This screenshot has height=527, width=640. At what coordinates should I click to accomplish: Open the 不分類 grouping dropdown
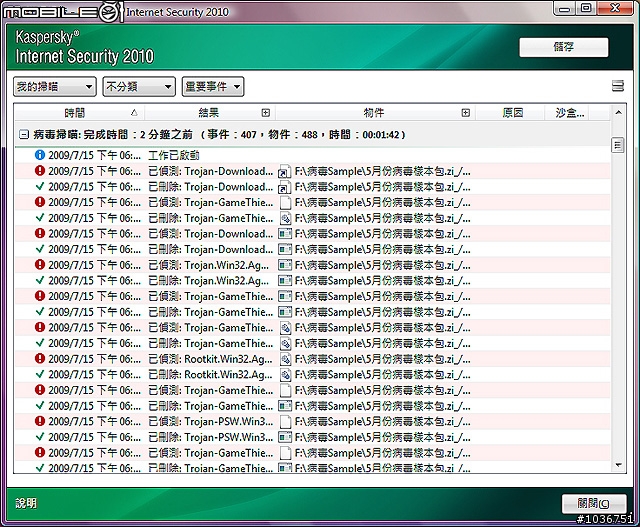139,87
